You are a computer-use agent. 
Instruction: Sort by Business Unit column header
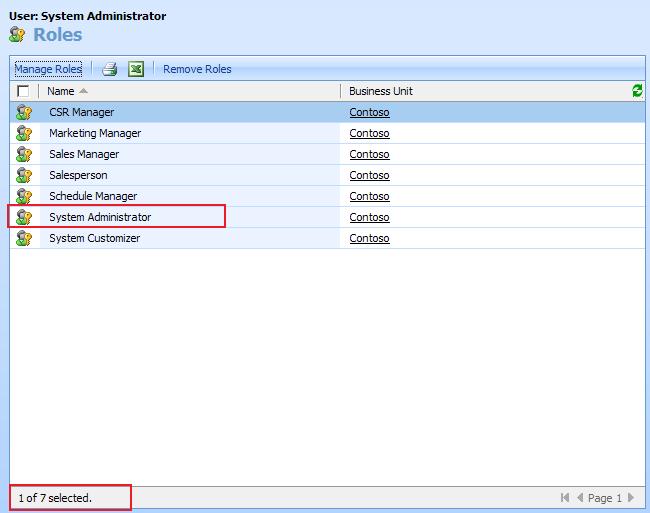coord(381,91)
